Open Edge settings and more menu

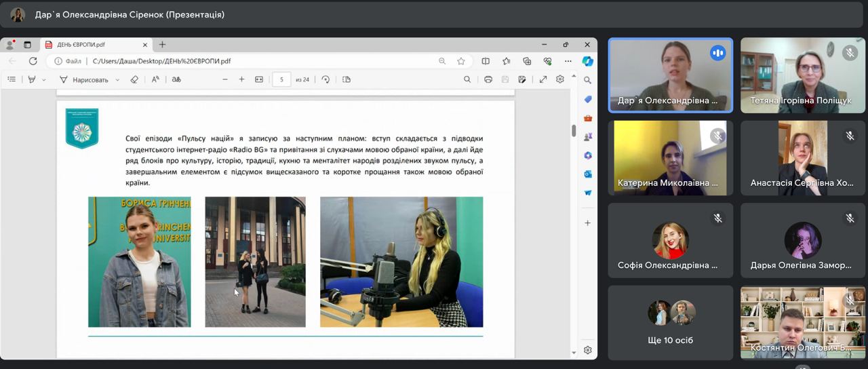coord(568,61)
